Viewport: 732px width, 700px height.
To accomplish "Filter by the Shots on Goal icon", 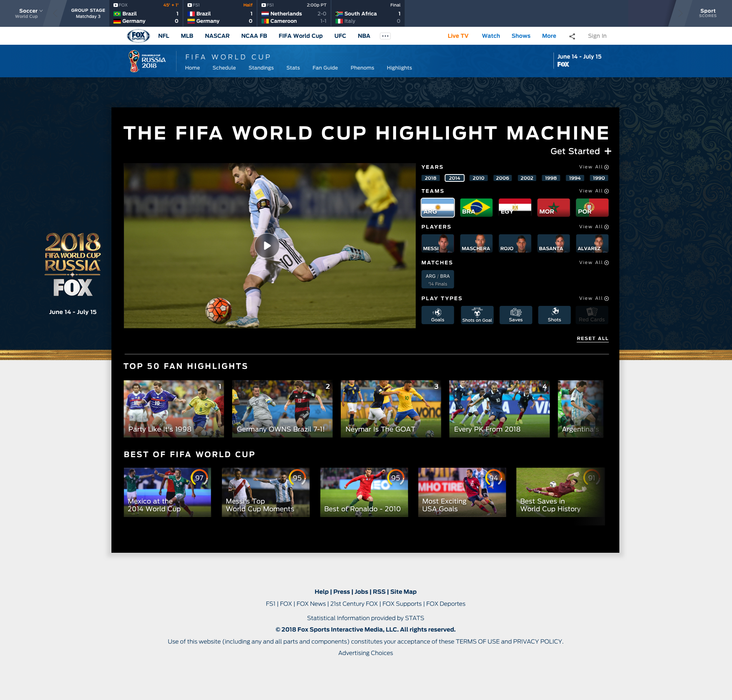I will coord(476,314).
